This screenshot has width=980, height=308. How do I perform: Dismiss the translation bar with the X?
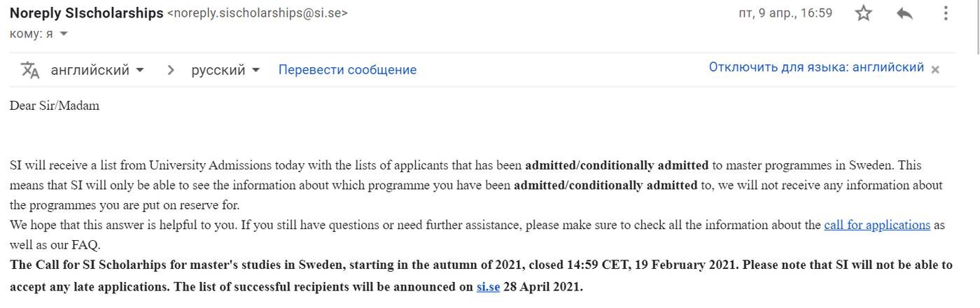point(935,69)
